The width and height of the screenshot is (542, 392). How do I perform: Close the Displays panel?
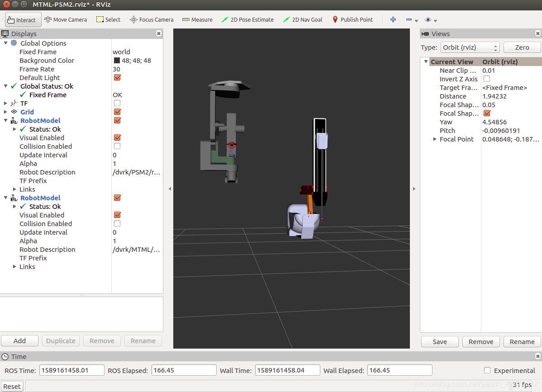click(159, 33)
